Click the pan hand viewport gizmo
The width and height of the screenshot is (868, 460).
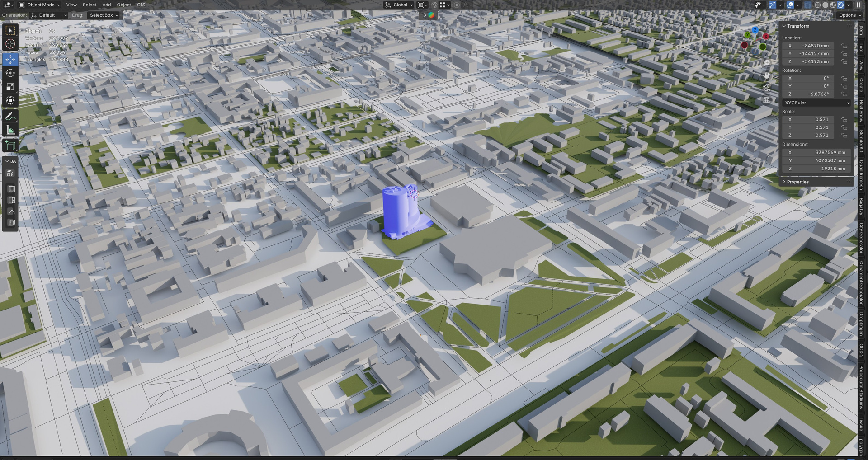coord(767,75)
